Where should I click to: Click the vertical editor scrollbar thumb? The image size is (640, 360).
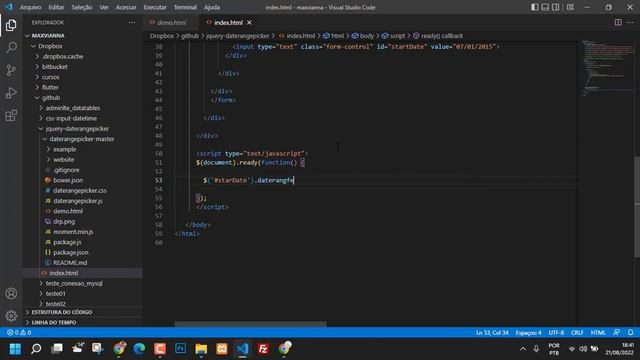(x=637, y=207)
